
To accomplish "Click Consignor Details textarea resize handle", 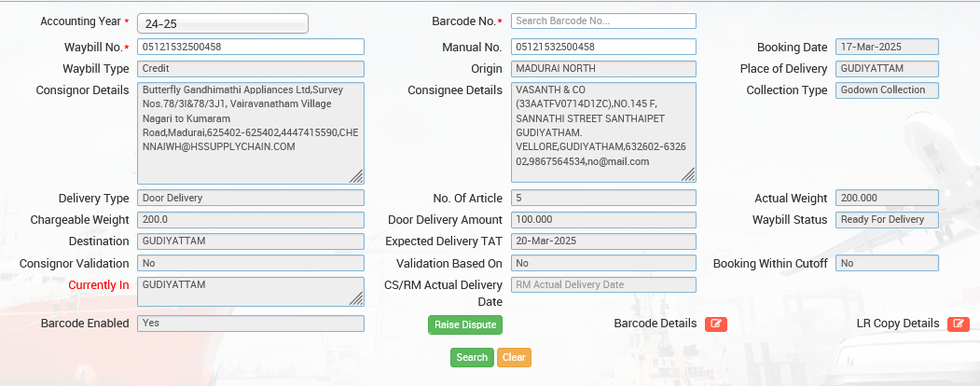I will point(356,175).
